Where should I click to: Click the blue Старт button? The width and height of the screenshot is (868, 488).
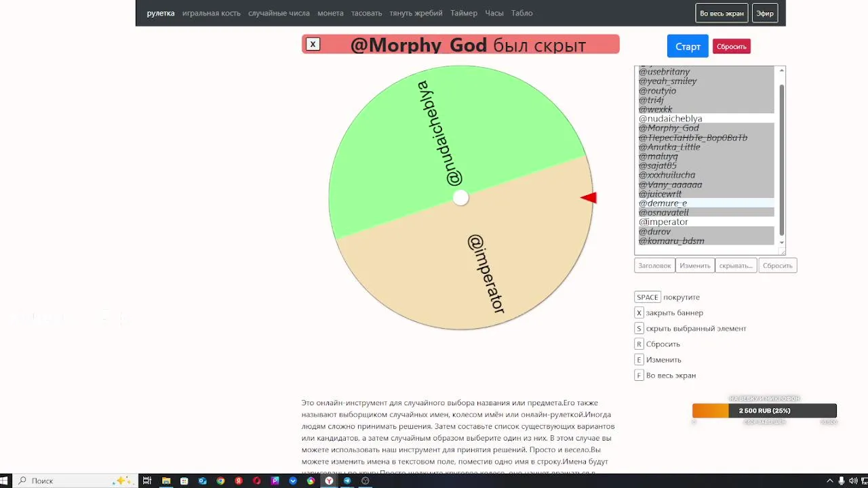688,46
